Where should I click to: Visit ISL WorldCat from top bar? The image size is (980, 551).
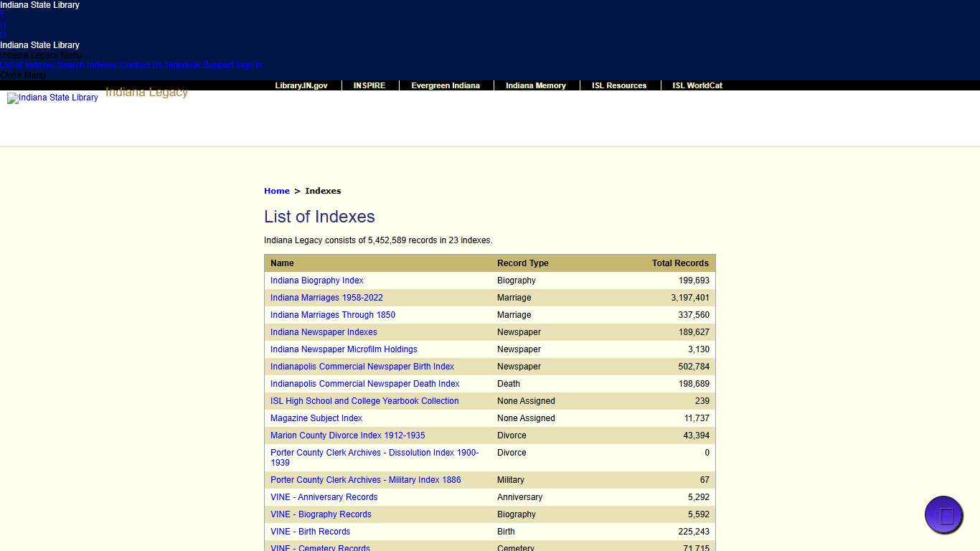pyautogui.click(x=697, y=85)
